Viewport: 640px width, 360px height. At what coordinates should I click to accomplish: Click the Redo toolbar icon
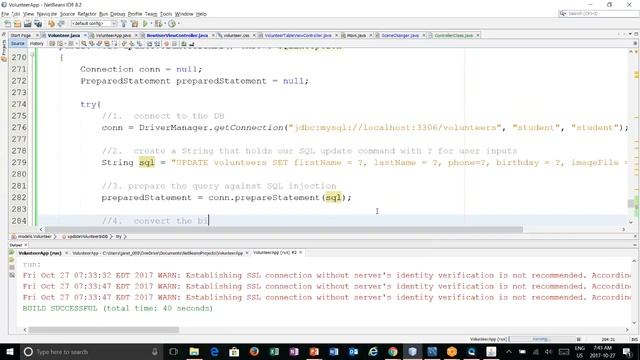(x=61, y=24)
